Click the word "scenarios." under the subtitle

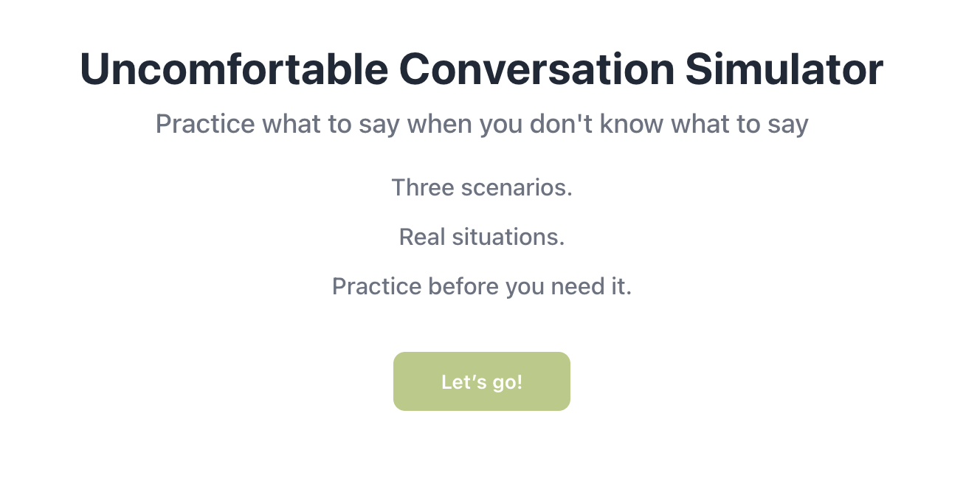517,187
